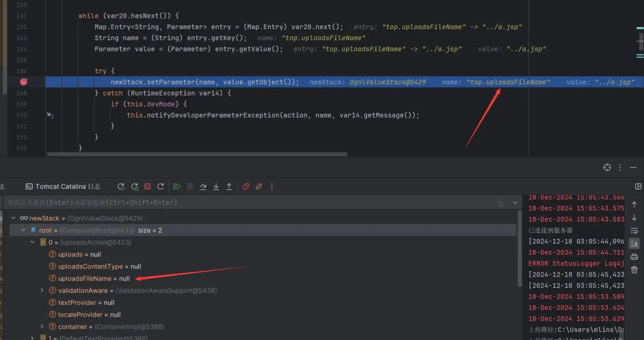This screenshot has width=644, height=340.
Task: Click the Step Over icon
Action: 203,187
